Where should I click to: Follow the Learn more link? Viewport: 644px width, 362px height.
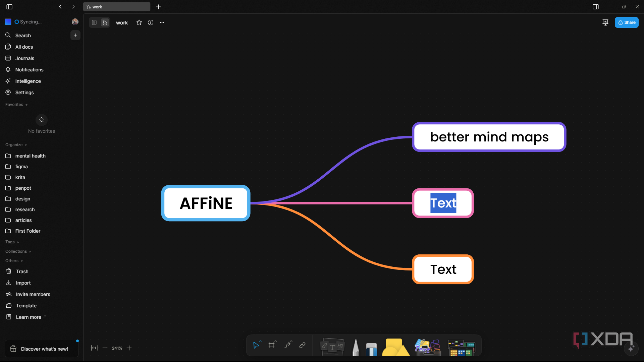click(x=42, y=317)
